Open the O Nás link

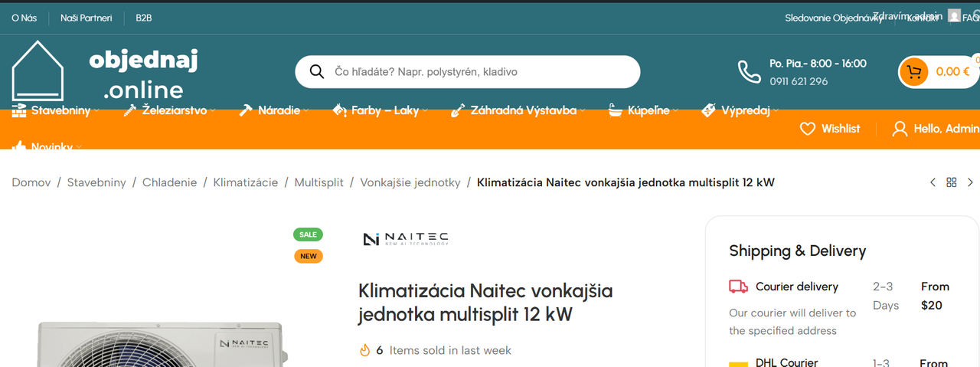pyautogui.click(x=24, y=18)
